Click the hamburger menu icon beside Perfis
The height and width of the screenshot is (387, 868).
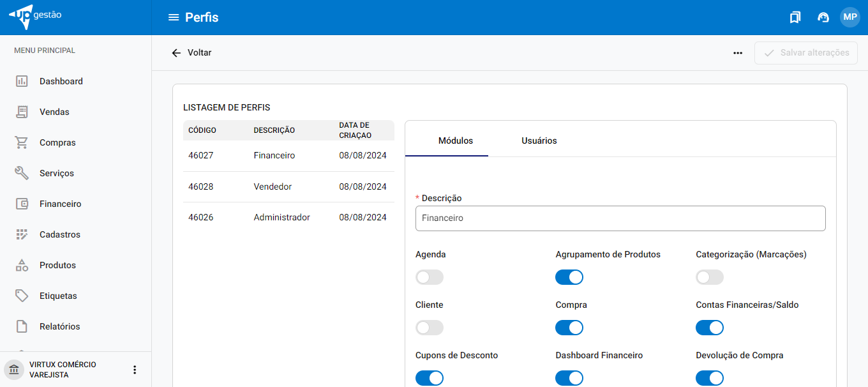tap(173, 17)
